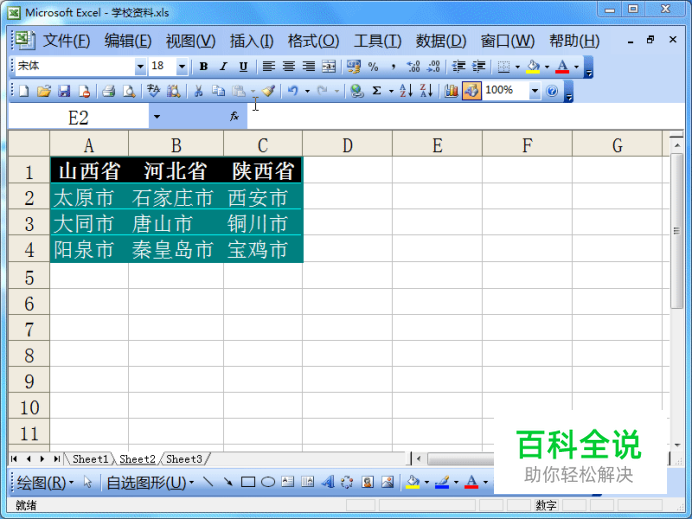692x519 pixels.
Task: Select the Select Objects arrow tool
Action: (x=87, y=482)
